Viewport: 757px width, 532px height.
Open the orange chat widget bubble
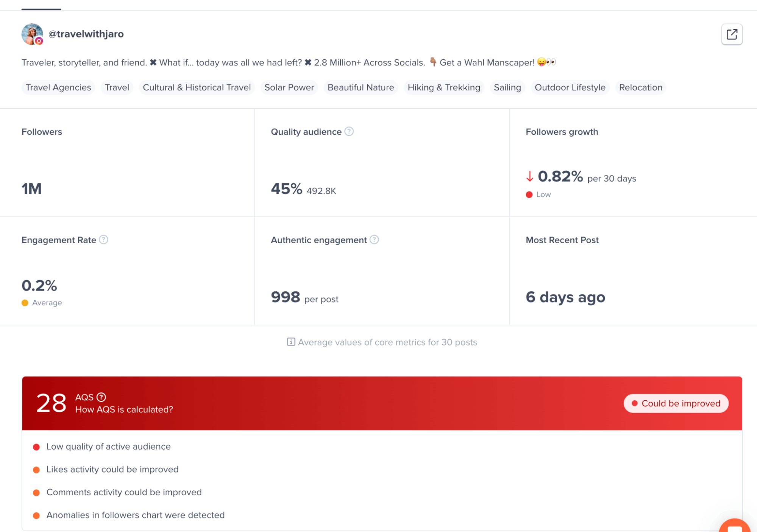734,526
